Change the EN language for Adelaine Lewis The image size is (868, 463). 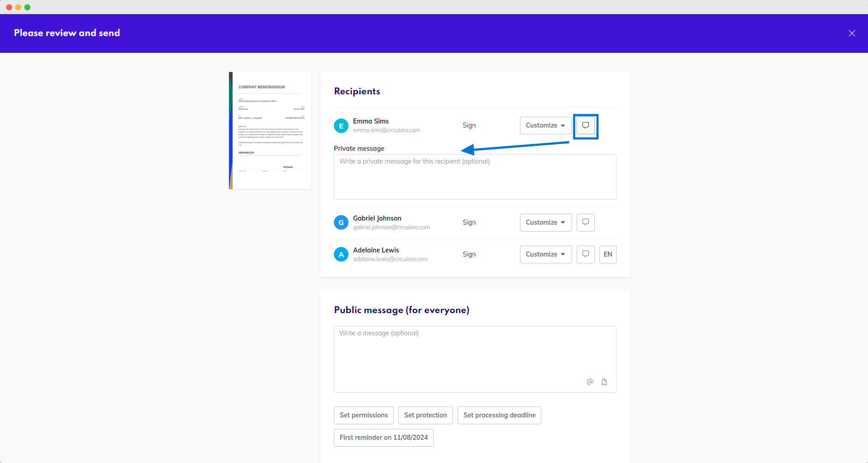[x=608, y=254]
